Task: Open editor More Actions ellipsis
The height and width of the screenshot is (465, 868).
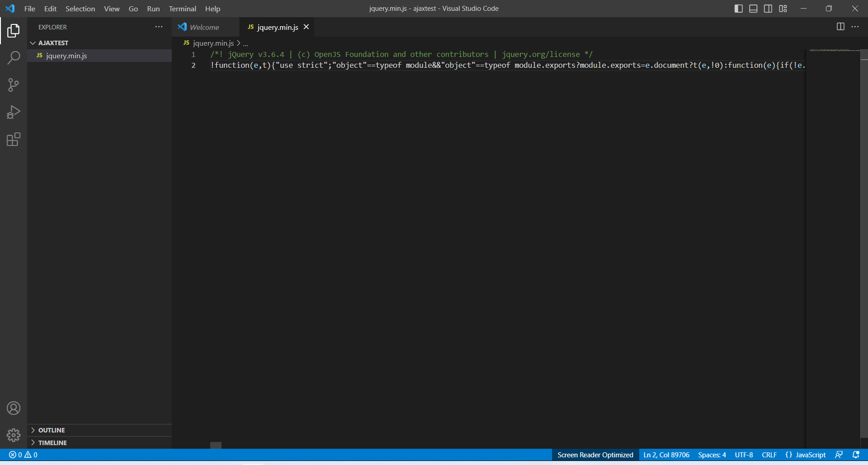Action: (855, 27)
